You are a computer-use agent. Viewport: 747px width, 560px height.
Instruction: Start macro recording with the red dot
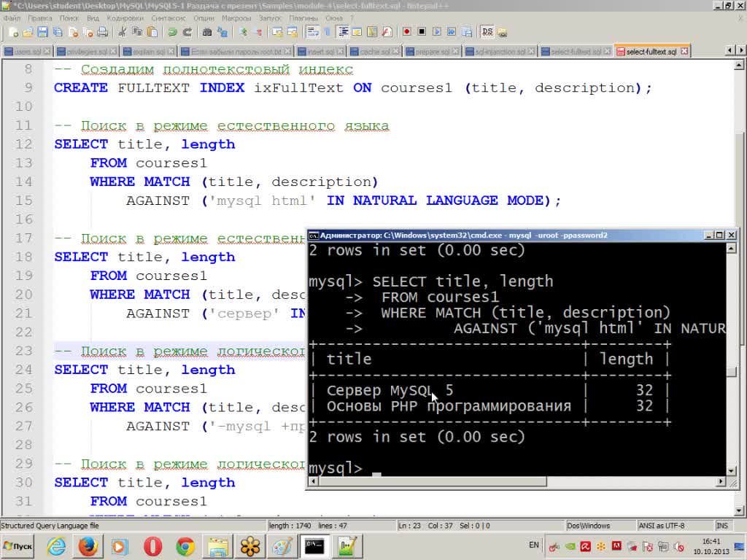pos(407,32)
